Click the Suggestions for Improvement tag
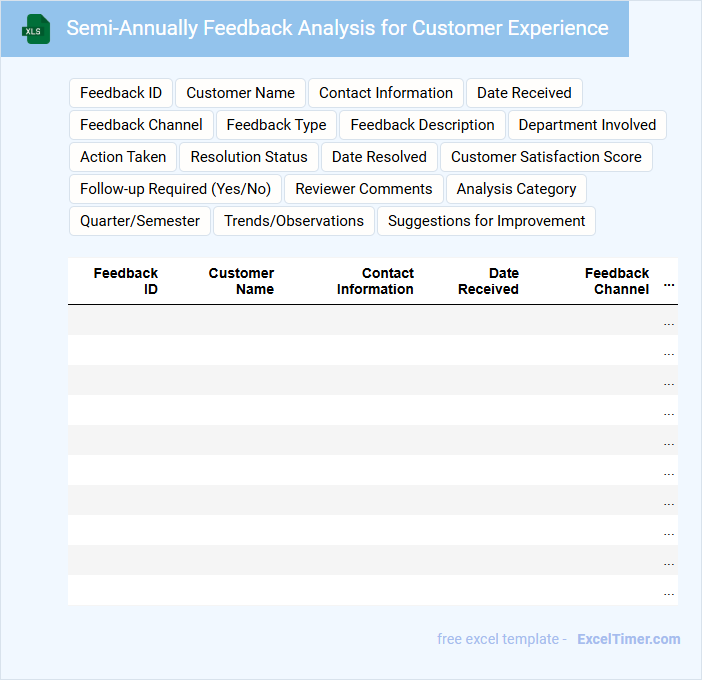 (486, 221)
